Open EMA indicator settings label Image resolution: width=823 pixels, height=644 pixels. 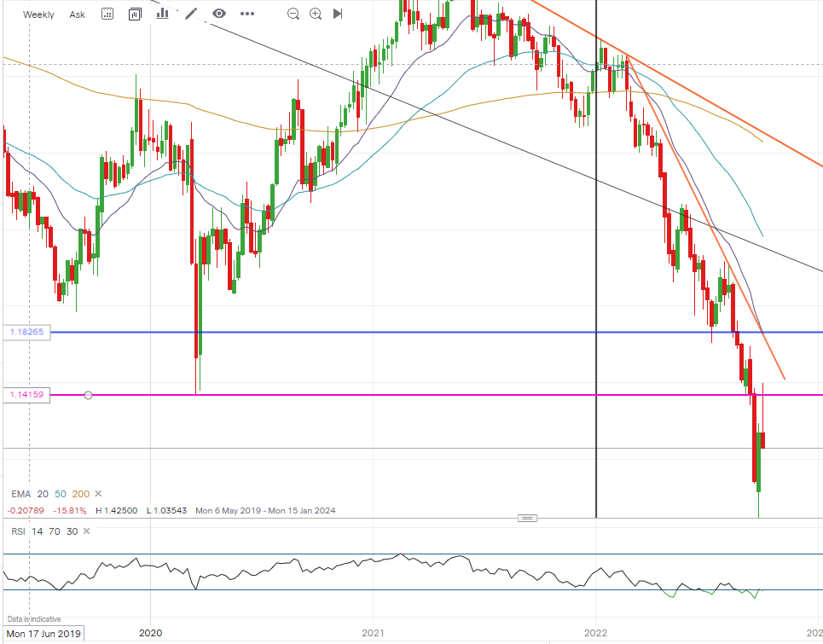pos(21,494)
